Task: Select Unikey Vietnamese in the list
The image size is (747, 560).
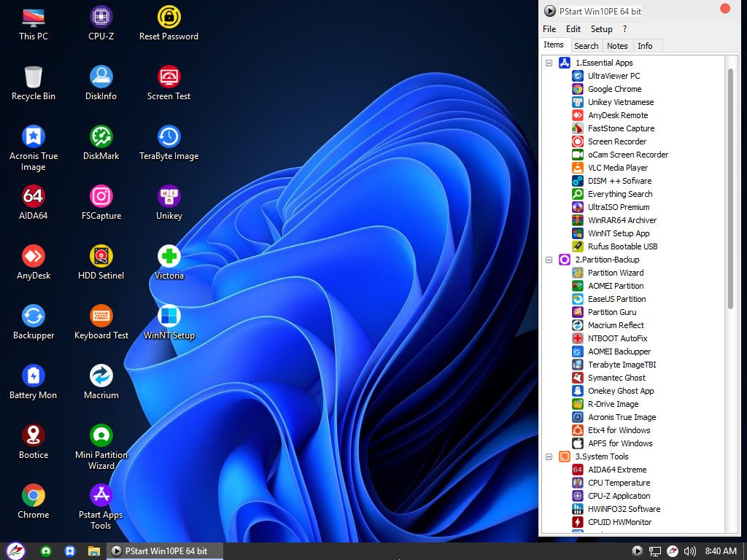Action: pos(620,102)
